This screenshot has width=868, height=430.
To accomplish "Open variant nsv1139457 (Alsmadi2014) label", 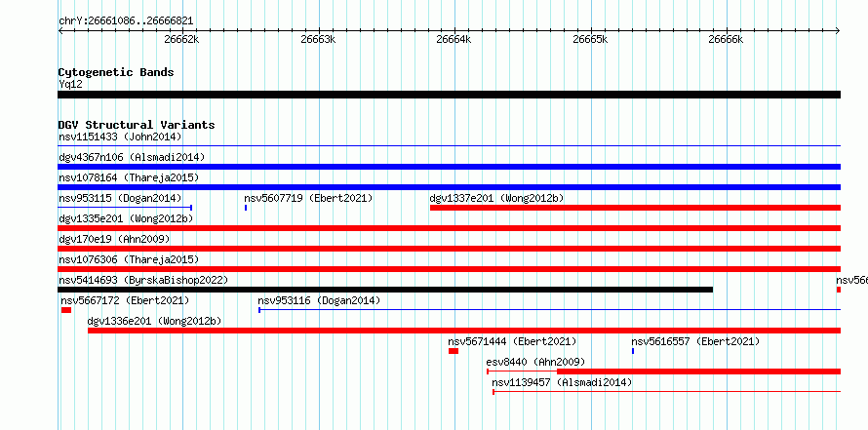I will click(x=562, y=382).
